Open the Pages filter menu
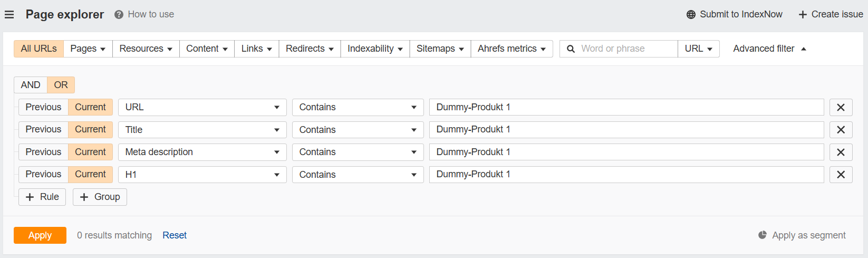Image resolution: width=868 pixels, height=258 pixels. point(88,49)
